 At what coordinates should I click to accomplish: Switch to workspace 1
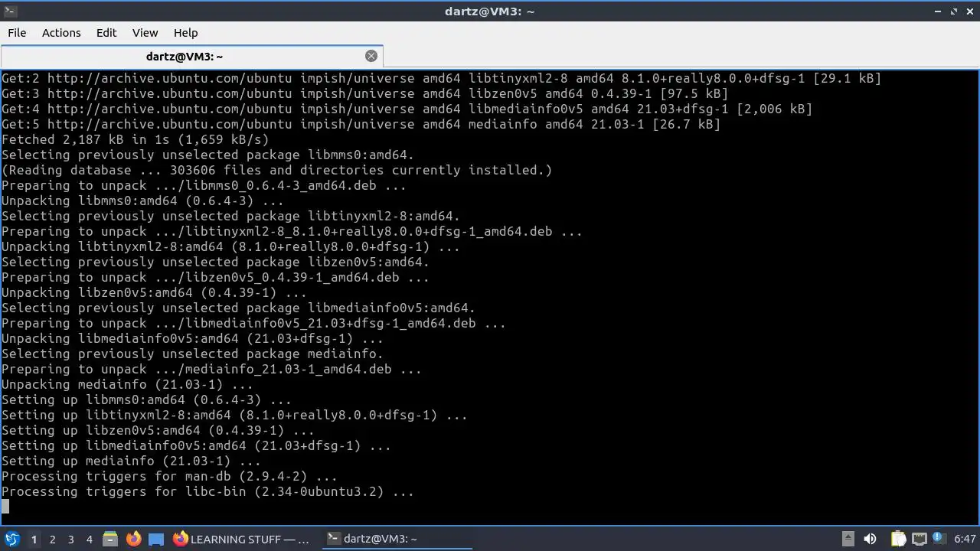34,540
